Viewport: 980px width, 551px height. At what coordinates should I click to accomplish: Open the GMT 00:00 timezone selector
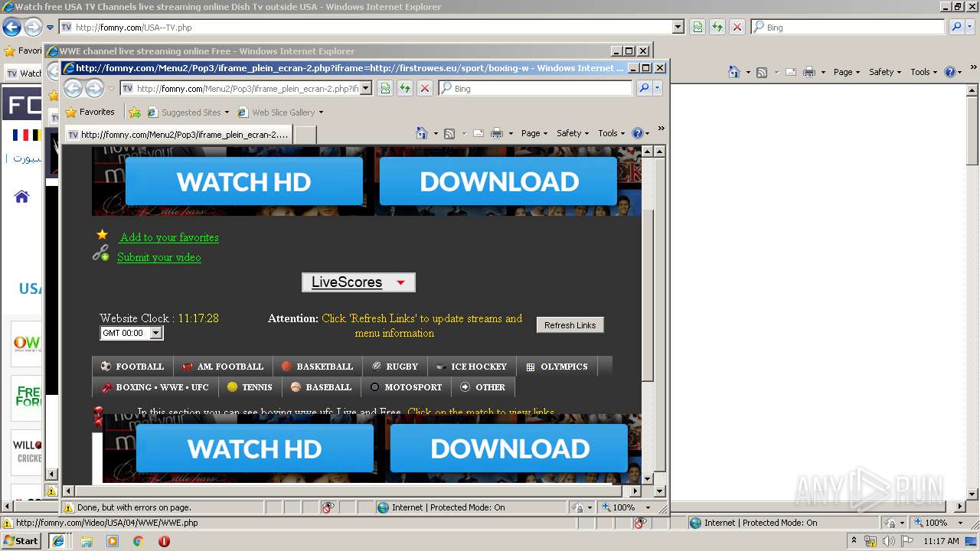point(132,333)
